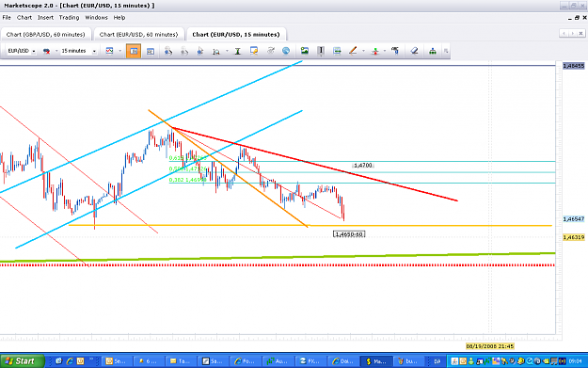This screenshot has height=368, width=588.
Task: Click the 0.382 Fibonacci level label
Action: (x=187, y=180)
